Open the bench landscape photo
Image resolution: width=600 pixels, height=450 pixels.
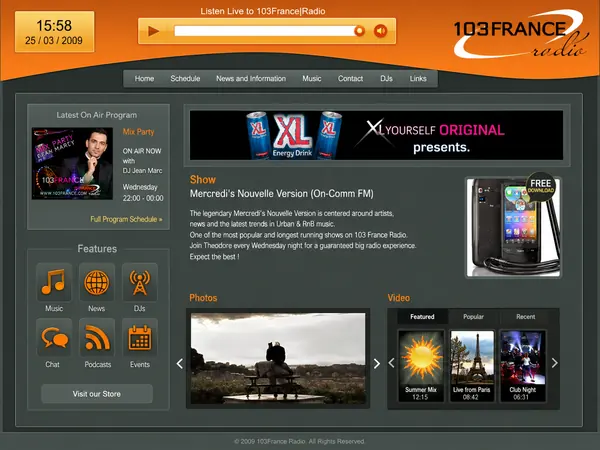(x=278, y=358)
